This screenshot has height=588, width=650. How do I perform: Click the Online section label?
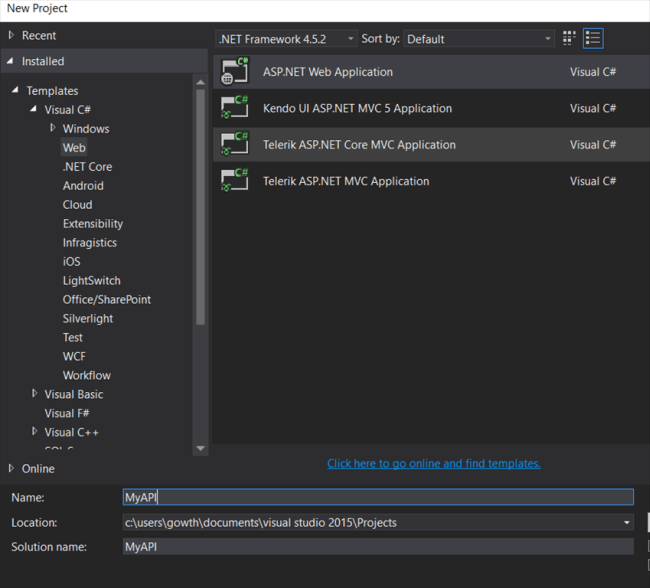tap(38, 469)
